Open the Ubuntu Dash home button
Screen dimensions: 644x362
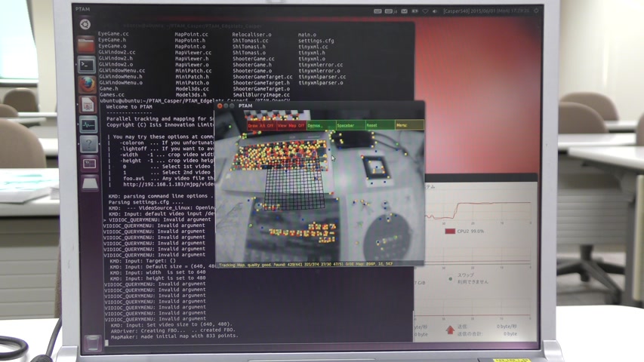[x=85, y=24]
